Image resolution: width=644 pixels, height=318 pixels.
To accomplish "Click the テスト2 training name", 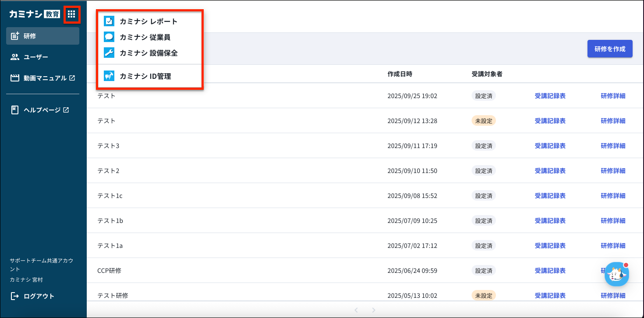I will [x=108, y=170].
